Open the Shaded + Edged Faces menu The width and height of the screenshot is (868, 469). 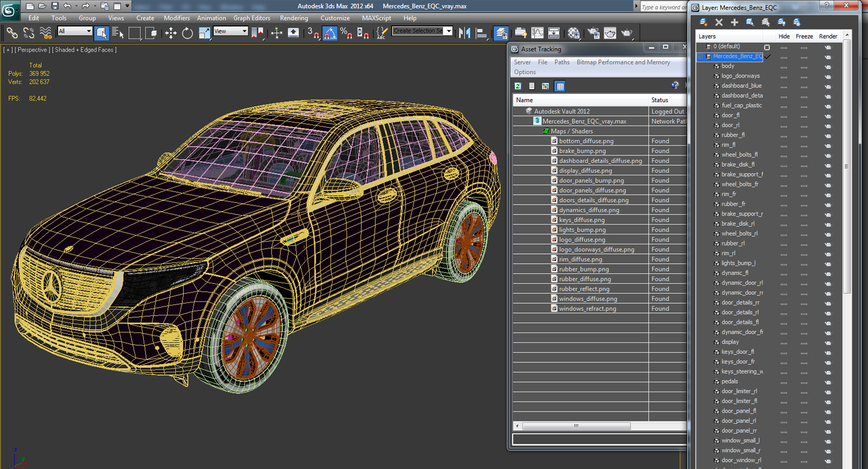(84, 50)
